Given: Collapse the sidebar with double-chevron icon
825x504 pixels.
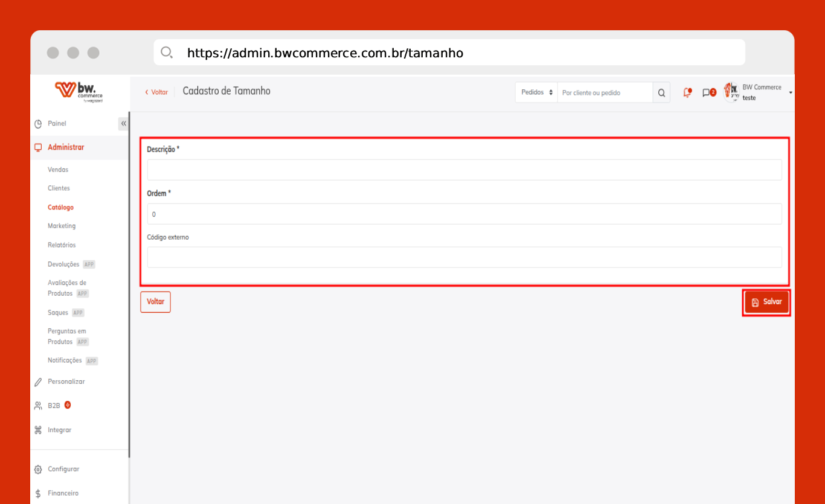Looking at the screenshot, I should coord(123,124).
